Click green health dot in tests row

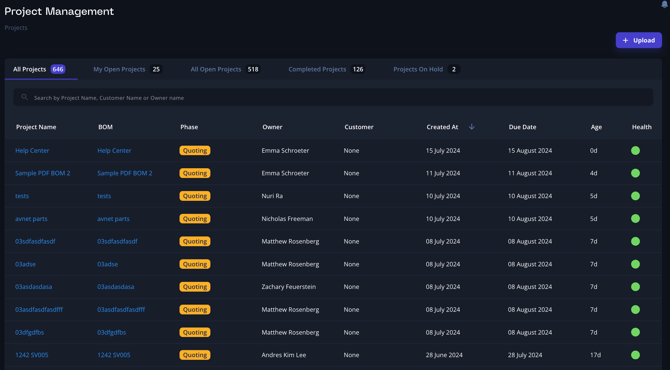[635, 196]
